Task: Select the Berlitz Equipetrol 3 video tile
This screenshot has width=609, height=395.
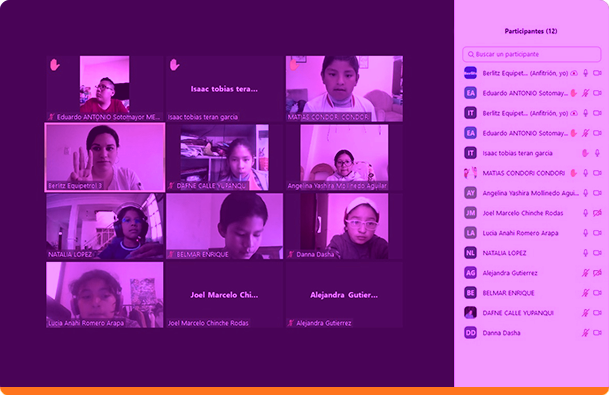Action: (105, 157)
